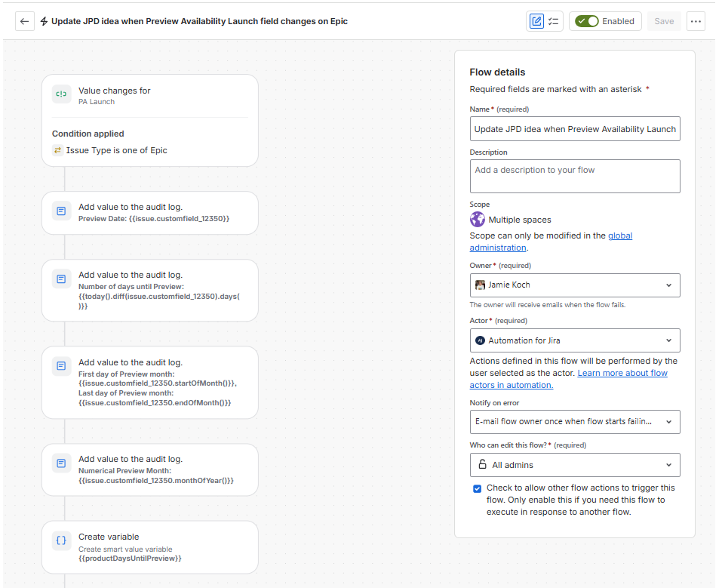Image resolution: width=722 pixels, height=588 pixels.
Task: Open the Notify on error dropdown
Action: point(575,422)
